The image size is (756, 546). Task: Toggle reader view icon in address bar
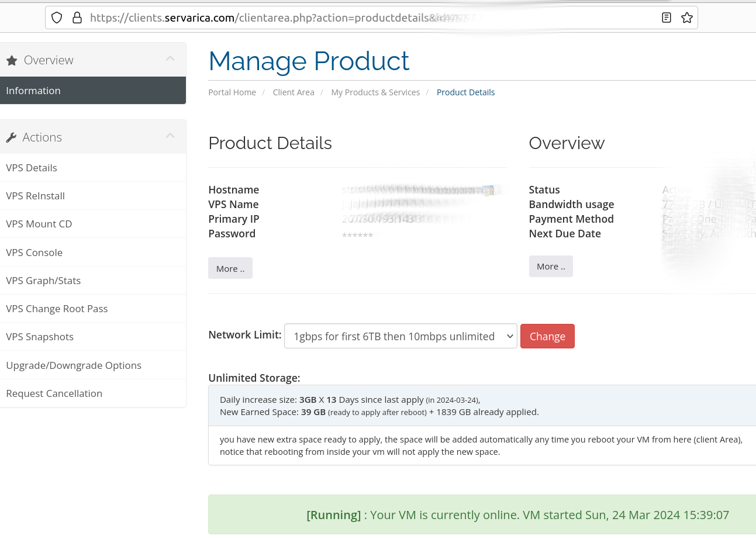(x=667, y=18)
